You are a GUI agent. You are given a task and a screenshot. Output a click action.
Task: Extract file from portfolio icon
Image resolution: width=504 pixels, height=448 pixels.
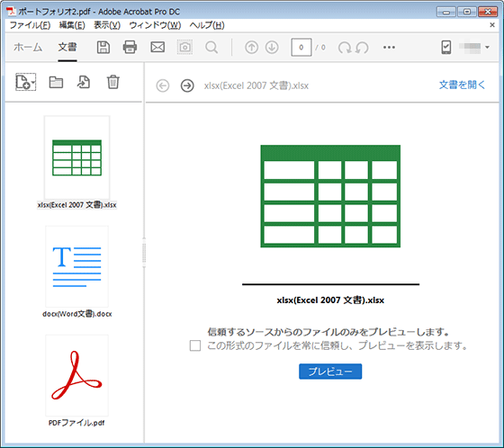pos(84,82)
